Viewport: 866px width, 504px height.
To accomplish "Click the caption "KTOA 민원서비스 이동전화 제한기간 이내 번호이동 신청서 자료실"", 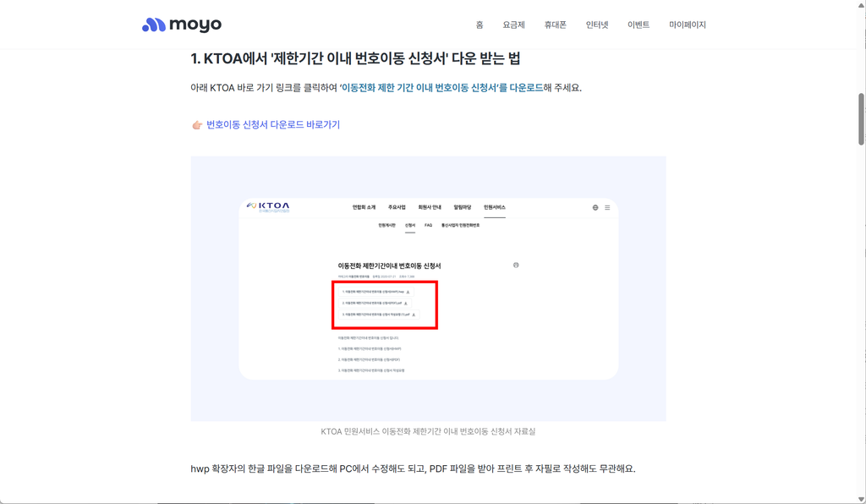I will (428, 431).
